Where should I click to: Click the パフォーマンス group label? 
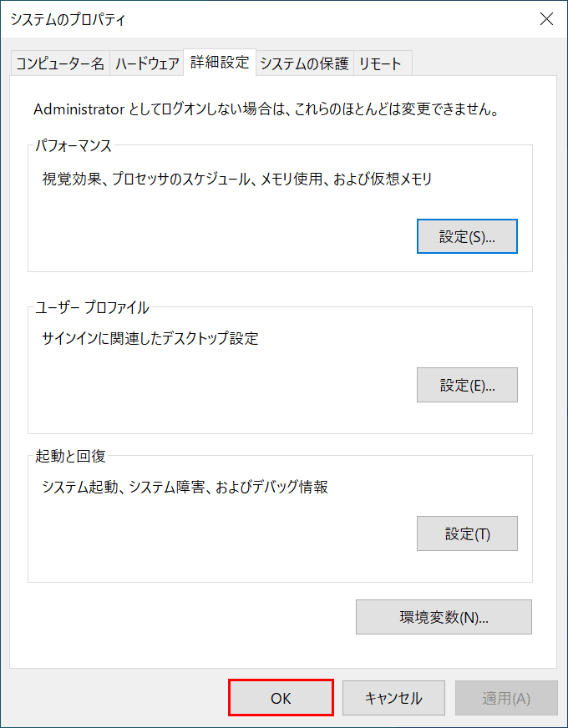74,146
